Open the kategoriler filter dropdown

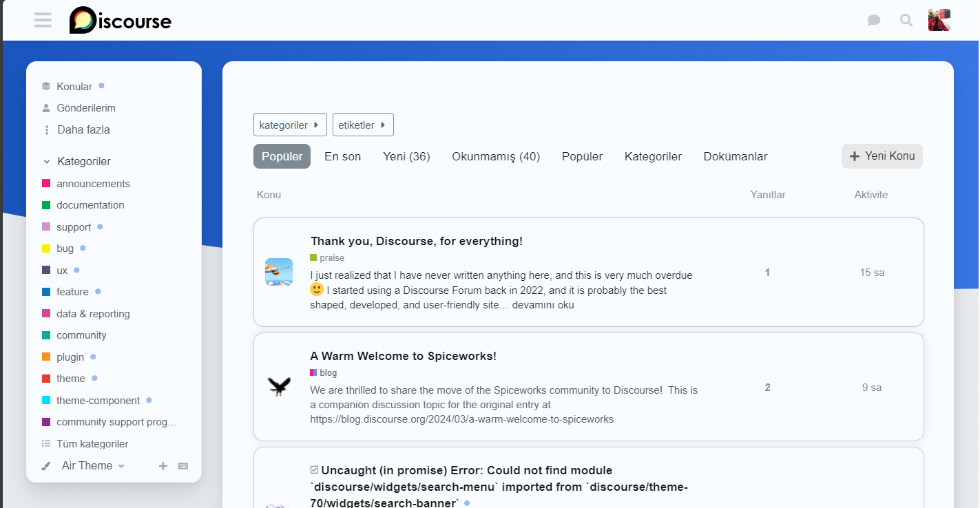tap(290, 125)
